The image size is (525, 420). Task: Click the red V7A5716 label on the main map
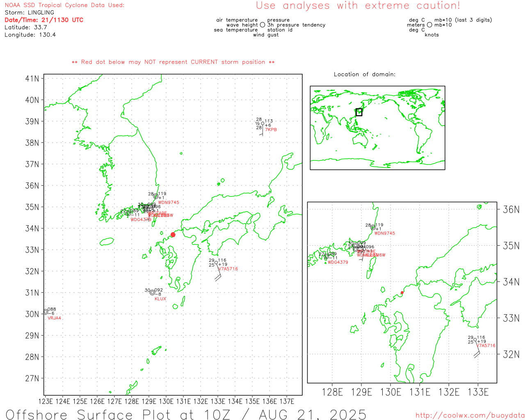tap(228, 269)
